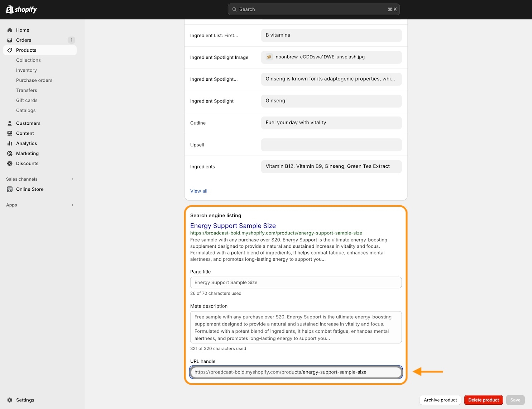The width and height of the screenshot is (532, 409).
Task: Click the top Search bar
Action: 313,9
